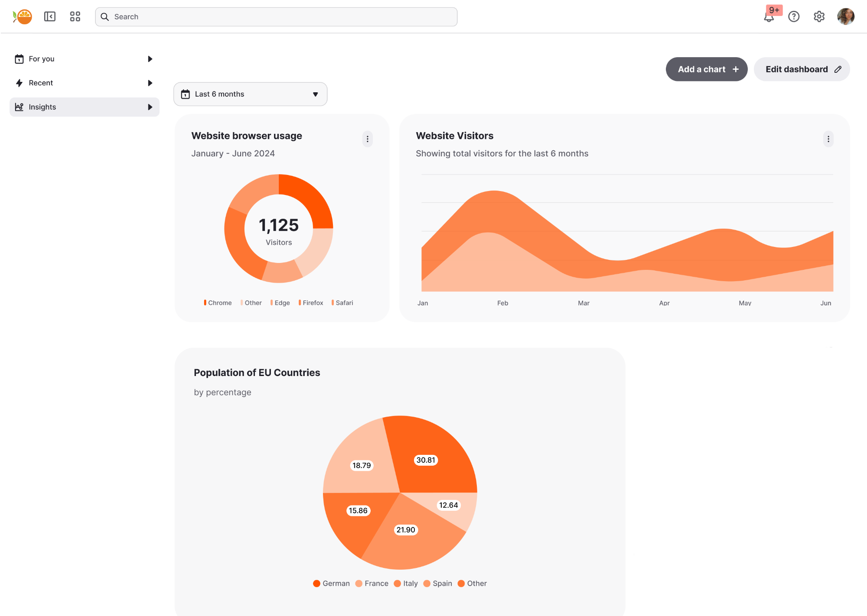Open the user profile avatar
Screen dimensions: 867x616
coord(845,16)
